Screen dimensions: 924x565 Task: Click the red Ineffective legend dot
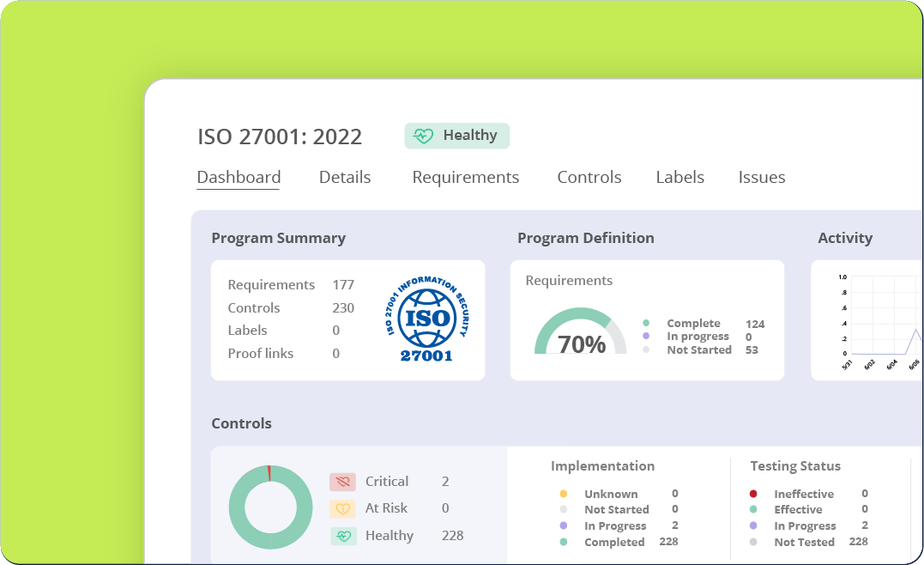pyautogui.click(x=753, y=494)
